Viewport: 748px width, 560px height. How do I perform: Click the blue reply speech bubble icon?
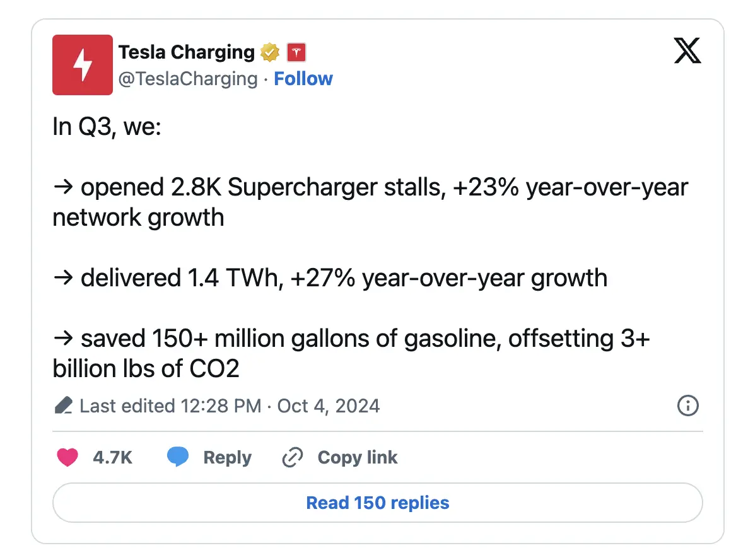pos(178,457)
